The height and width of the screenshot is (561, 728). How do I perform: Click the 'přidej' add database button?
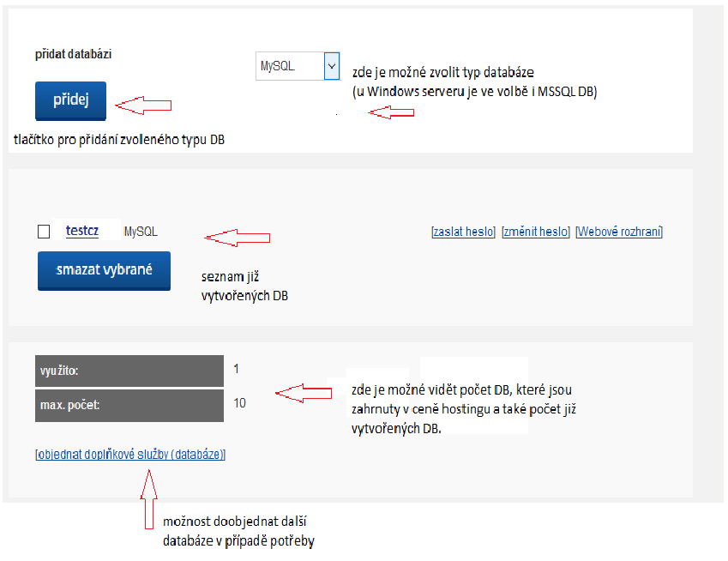tap(70, 100)
